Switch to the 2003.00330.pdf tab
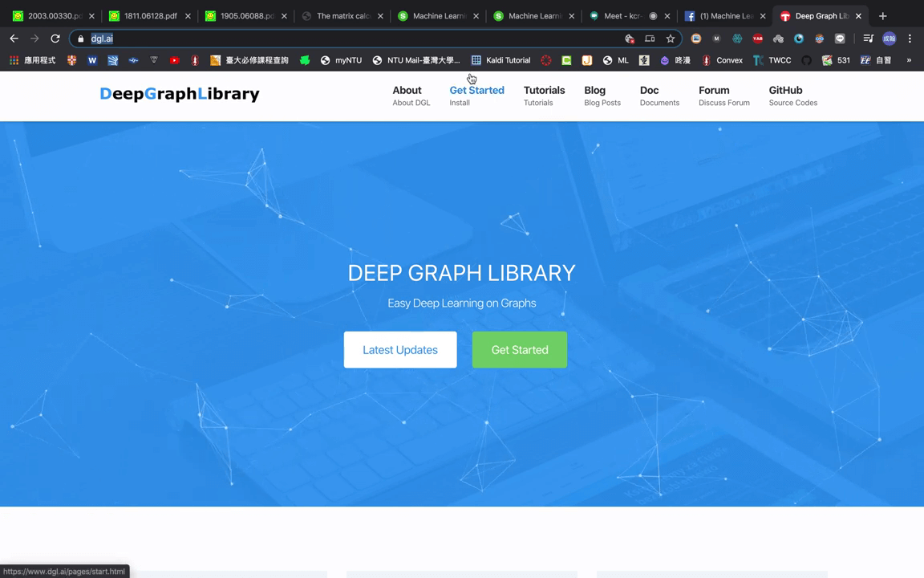 pyautogui.click(x=53, y=16)
